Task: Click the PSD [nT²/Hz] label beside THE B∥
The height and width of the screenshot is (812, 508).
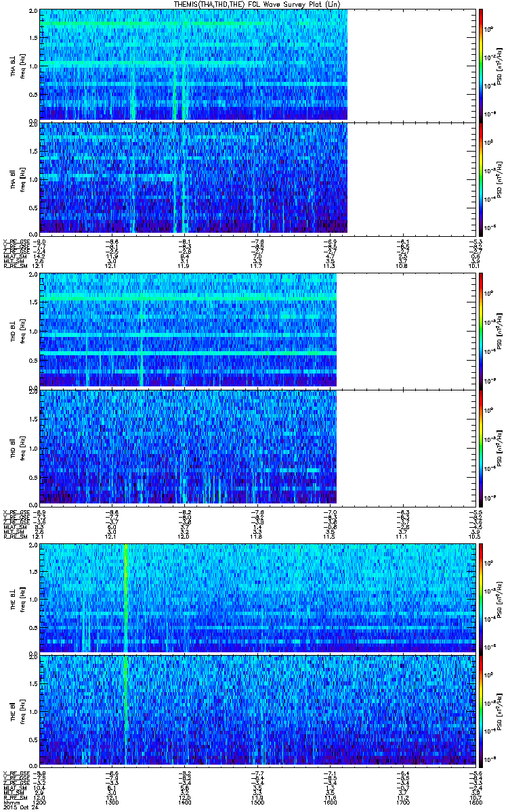Action: [499, 710]
